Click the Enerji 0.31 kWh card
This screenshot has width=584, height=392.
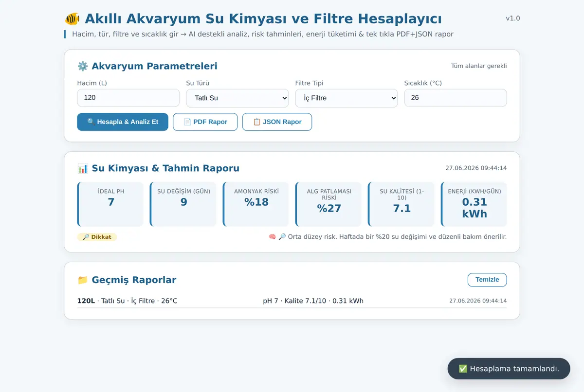tap(474, 204)
